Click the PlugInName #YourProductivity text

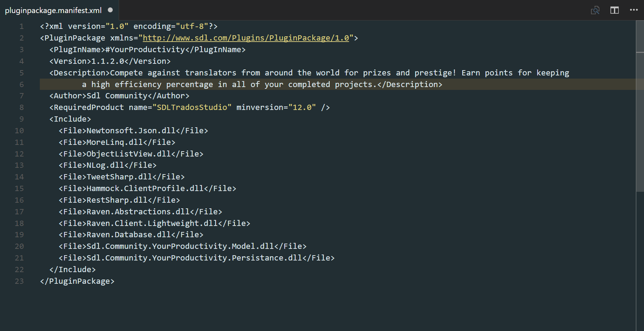click(145, 50)
